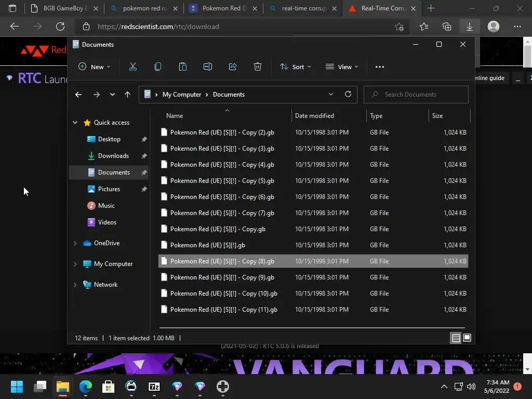Select Desktop in Quick access
Screen dimensions: 532x399
[109, 139]
